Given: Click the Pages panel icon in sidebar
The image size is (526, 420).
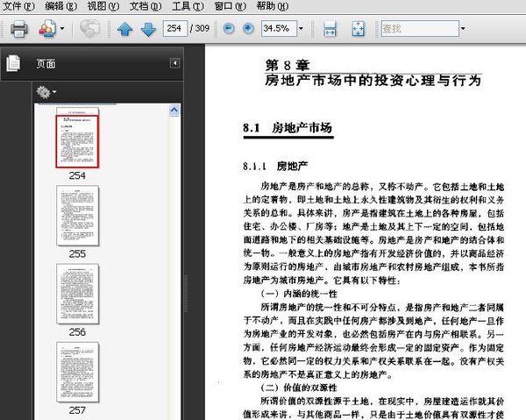Looking at the screenshot, I should pos(13,63).
